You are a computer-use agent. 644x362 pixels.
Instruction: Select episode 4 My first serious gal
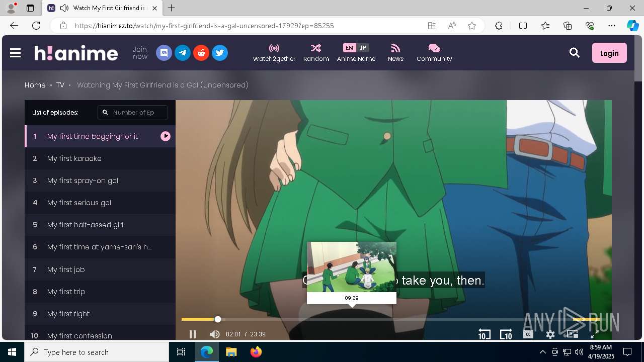[100, 203]
